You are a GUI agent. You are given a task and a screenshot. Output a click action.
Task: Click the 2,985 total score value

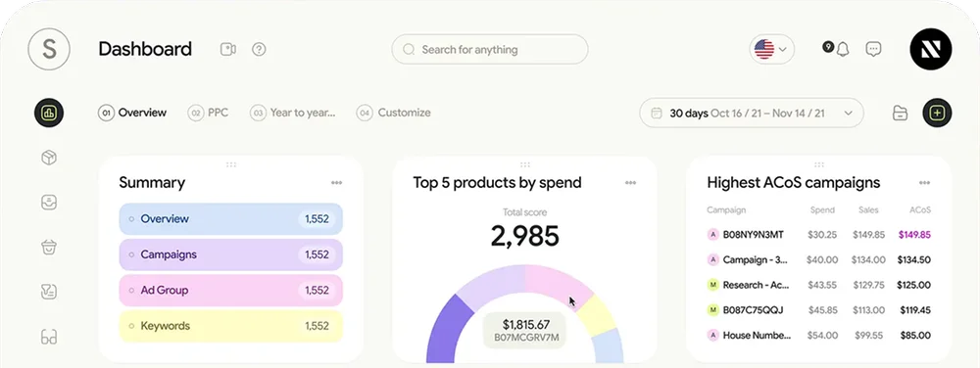point(525,236)
